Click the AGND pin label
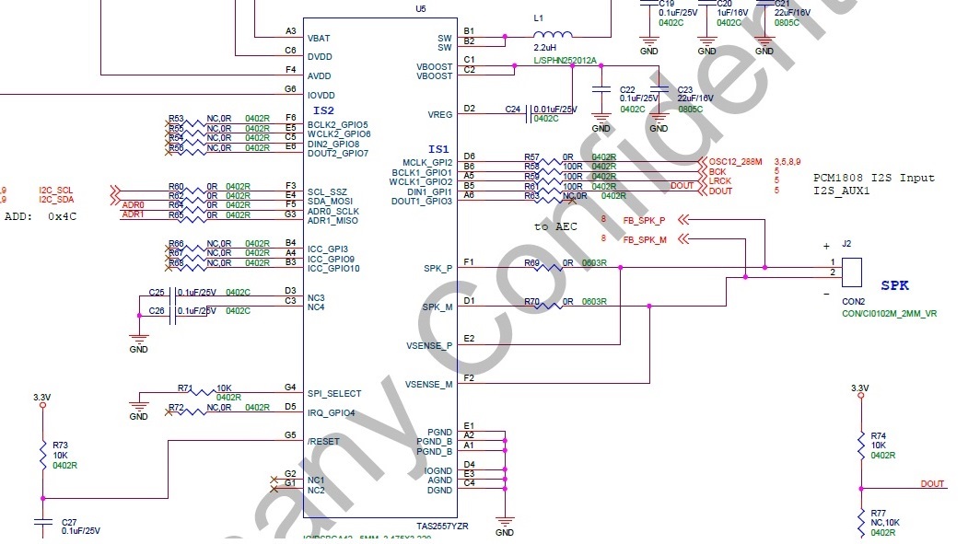 pos(440,480)
